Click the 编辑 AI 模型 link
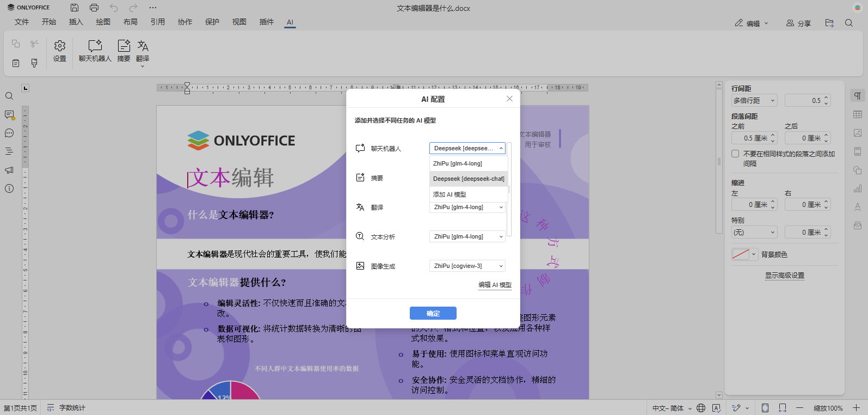Viewport: 868px width, 415px height. click(x=495, y=285)
